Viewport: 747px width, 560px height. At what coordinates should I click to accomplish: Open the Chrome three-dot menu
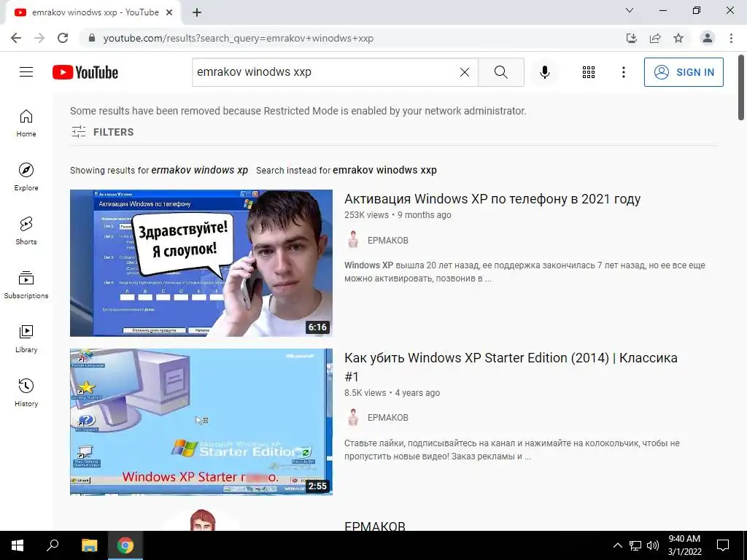[x=731, y=38]
